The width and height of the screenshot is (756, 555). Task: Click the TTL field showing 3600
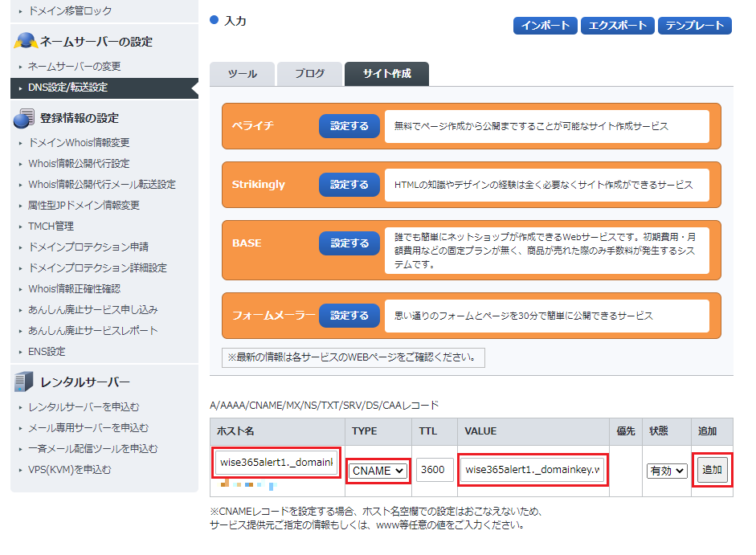435,471
